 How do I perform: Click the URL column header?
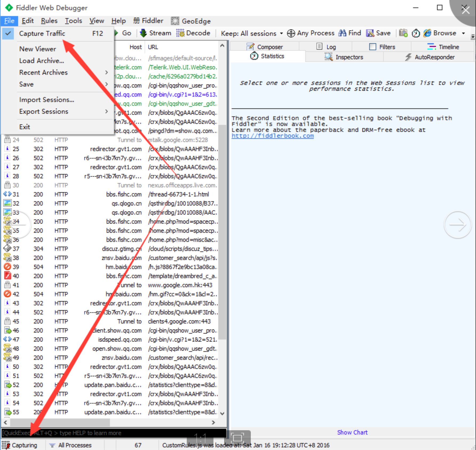(x=153, y=47)
